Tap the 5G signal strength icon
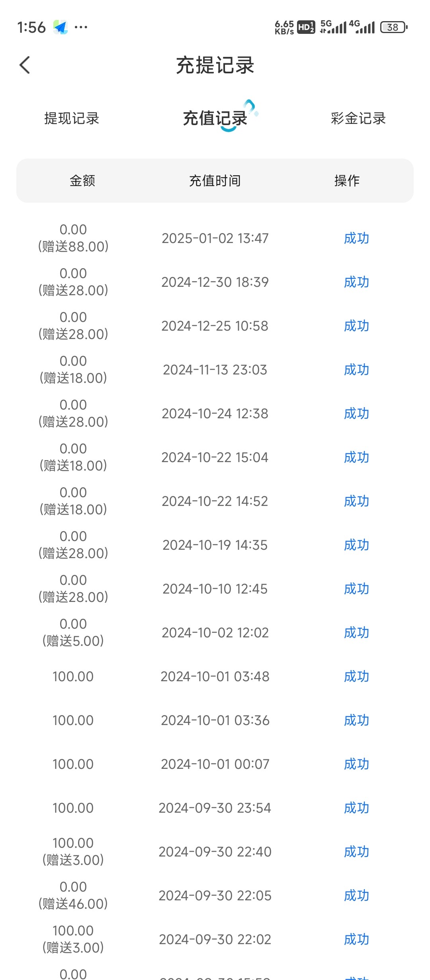The height and width of the screenshot is (980, 430). pos(333,27)
